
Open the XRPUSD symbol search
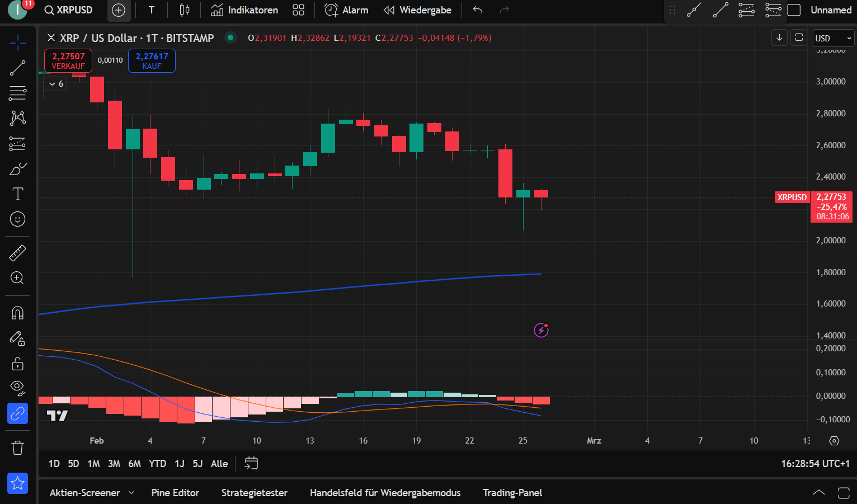pyautogui.click(x=68, y=10)
